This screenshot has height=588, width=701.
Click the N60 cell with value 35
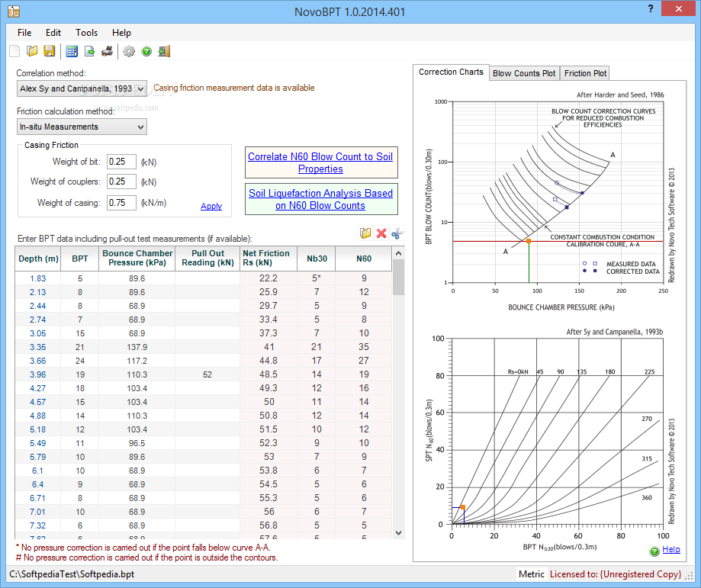click(x=363, y=347)
